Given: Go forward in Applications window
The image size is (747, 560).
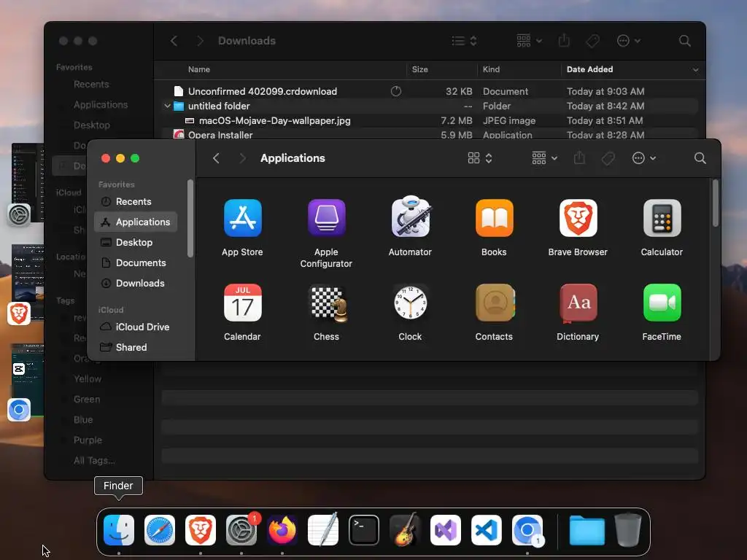Looking at the screenshot, I should pos(242,158).
